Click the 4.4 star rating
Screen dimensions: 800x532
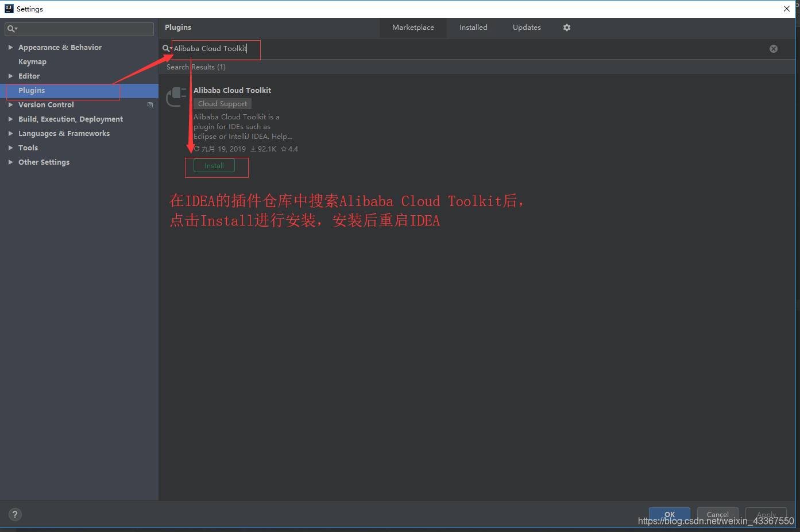click(x=289, y=149)
